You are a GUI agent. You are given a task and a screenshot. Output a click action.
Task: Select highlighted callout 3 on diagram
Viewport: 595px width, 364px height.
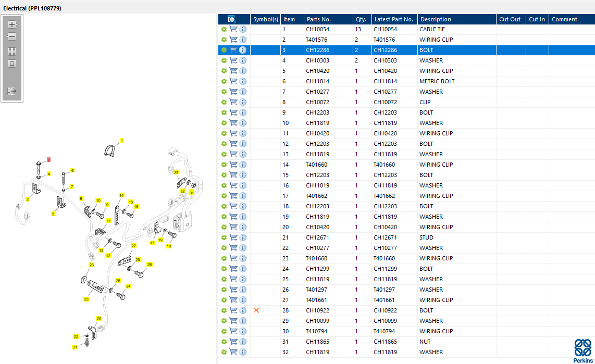(48, 160)
